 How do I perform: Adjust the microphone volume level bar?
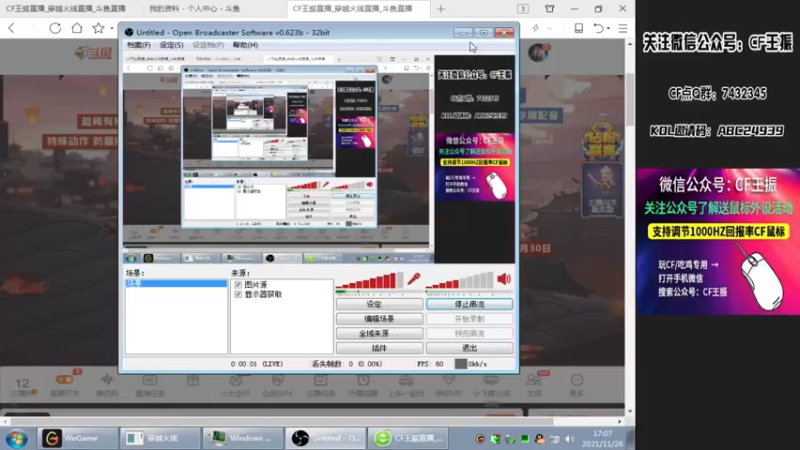(x=369, y=281)
